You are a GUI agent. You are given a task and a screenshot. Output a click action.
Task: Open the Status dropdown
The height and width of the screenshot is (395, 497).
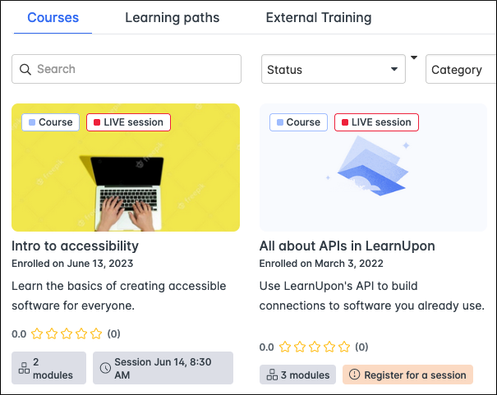pyautogui.click(x=333, y=69)
